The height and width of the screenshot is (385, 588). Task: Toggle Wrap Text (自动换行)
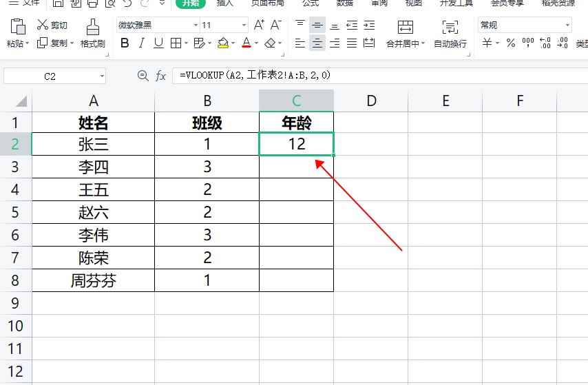click(450, 34)
